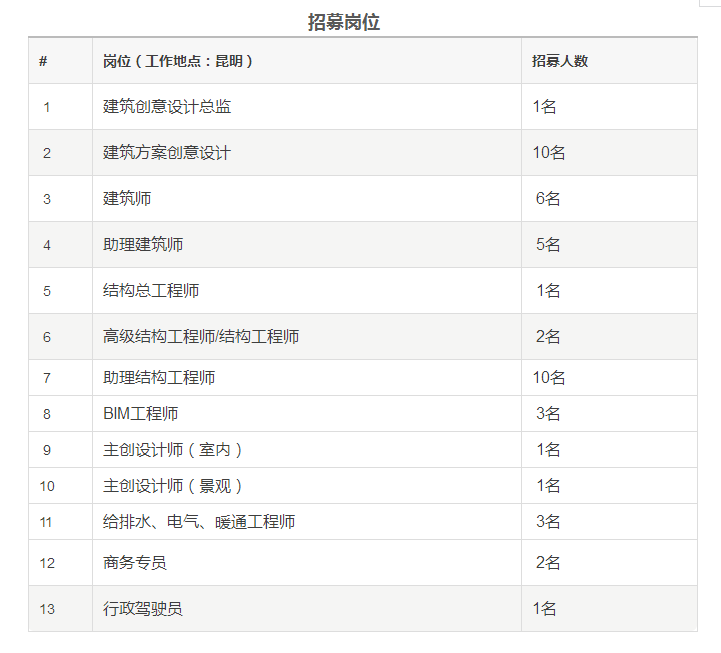Click the 建筑方案创意设计 position row
The width and height of the screenshot is (721, 653).
167,153
